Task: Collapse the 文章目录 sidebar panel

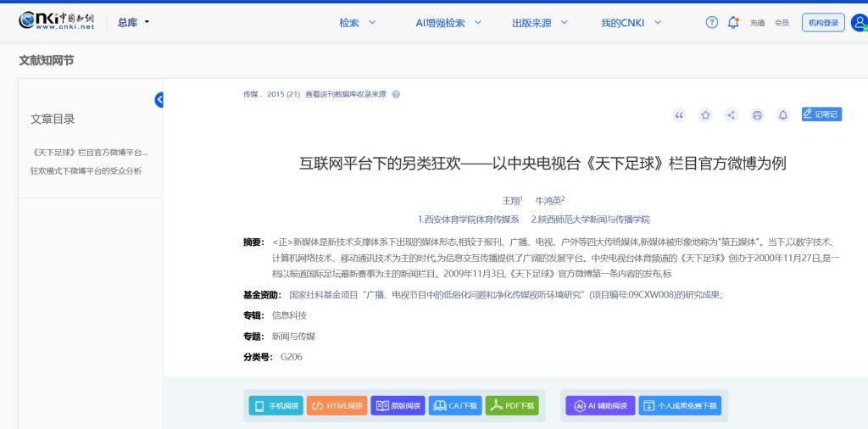Action: (x=159, y=100)
